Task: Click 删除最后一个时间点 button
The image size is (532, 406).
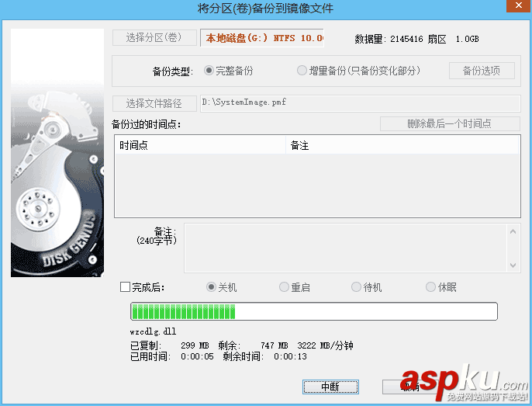Action: pyautogui.click(x=450, y=123)
